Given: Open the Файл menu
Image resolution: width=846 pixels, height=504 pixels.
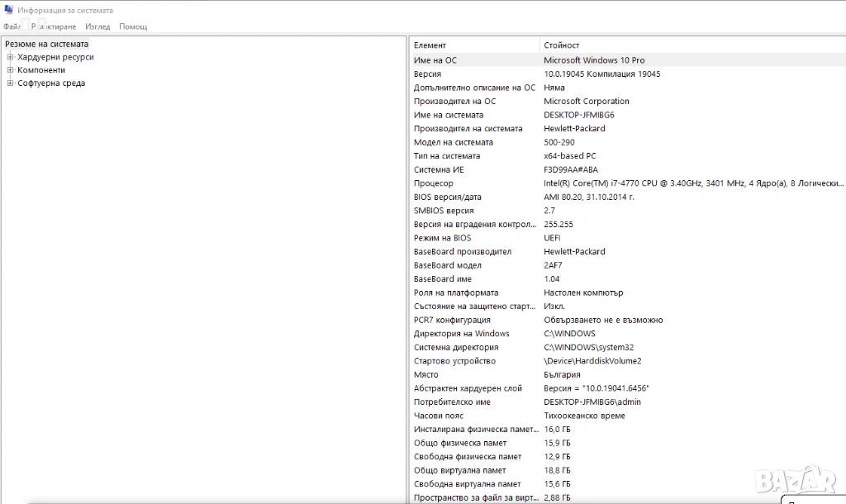Looking at the screenshot, I should tap(11, 26).
